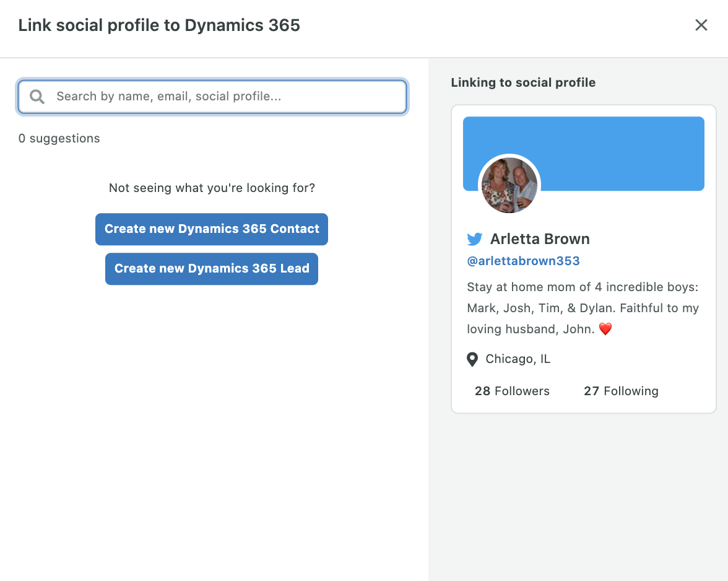
Task: Click Arletta Brown's profile photo
Action: coord(509,185)
